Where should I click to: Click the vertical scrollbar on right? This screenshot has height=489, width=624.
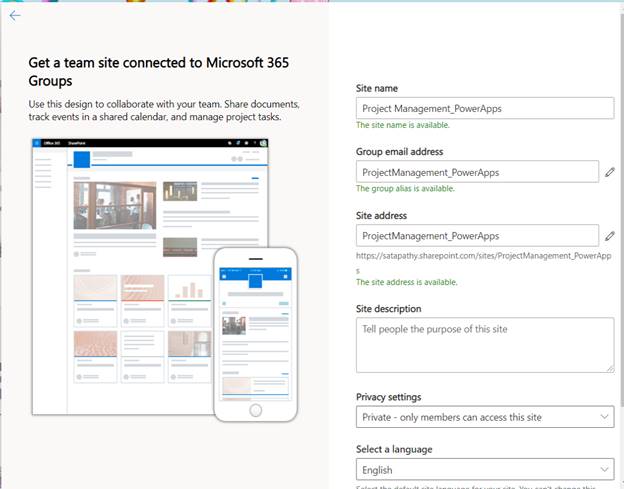[x=621, y=211]
